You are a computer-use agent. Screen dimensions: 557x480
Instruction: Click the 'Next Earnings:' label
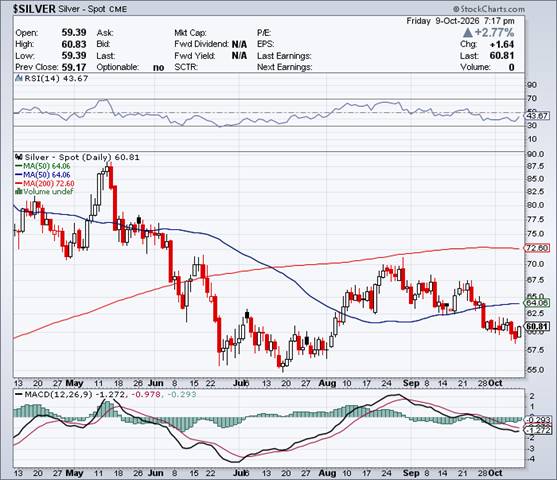(x=285, y=67)
